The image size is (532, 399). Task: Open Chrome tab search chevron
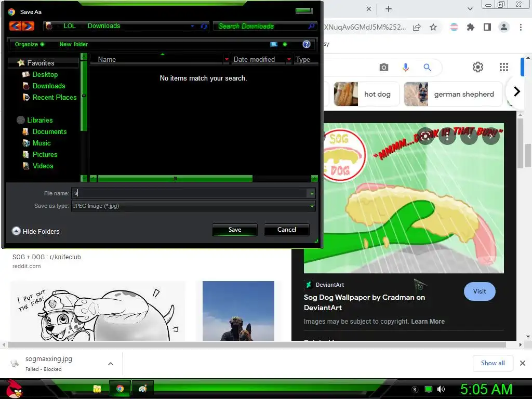(x=470, y=9)
